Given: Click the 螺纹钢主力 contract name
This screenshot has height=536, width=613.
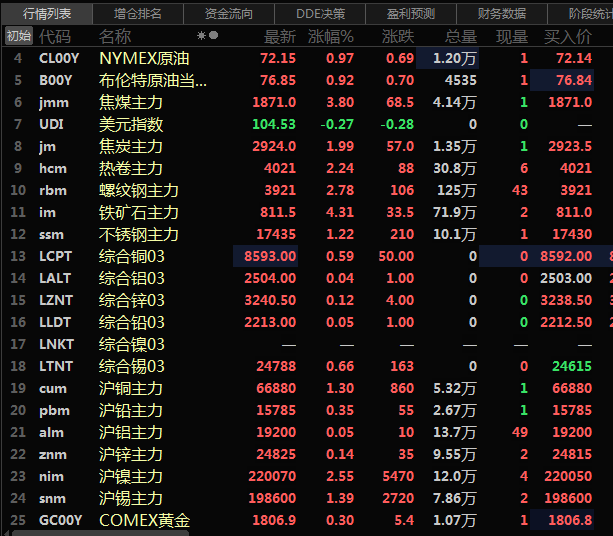Looking at the screenshot, I should tap(138, 190).
